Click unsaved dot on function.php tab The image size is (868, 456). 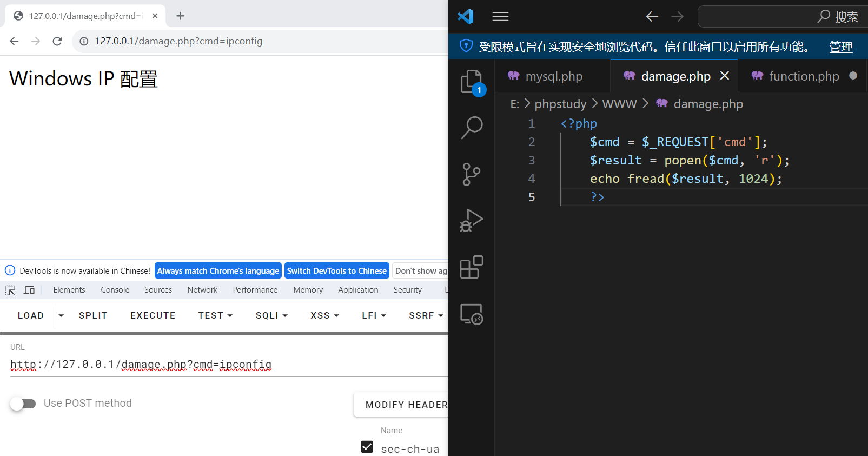click(x=853, y=76)
